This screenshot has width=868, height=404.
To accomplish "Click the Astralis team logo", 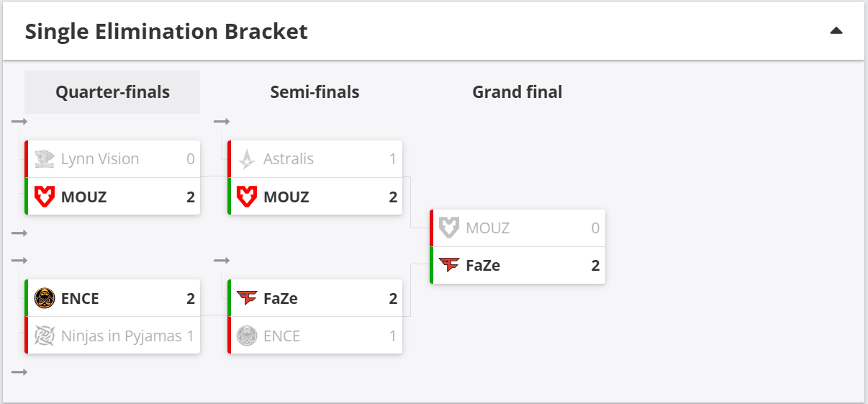I will coord(247,159).
